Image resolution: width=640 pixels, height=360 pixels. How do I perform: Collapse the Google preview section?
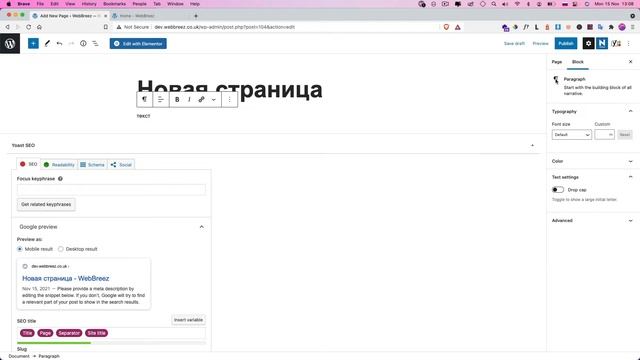click(202, 227)
